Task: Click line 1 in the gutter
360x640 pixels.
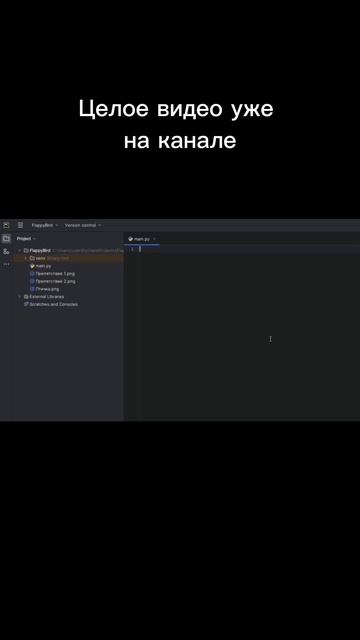Action: coord(132,249)
